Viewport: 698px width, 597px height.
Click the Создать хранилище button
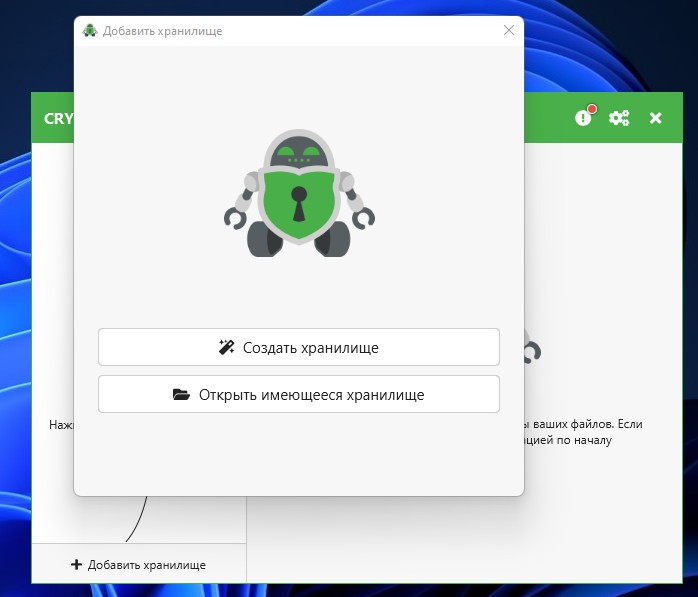click(x=299, y=347)
